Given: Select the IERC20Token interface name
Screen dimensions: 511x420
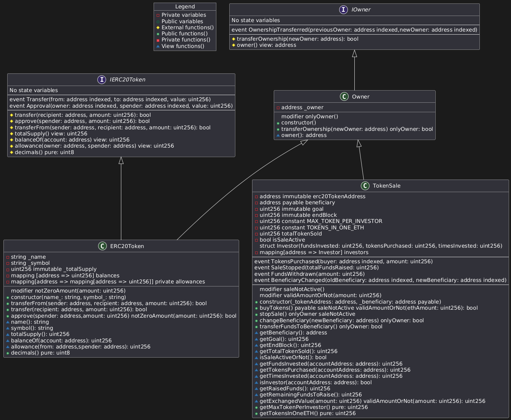Looking at the screenshot, I should point(127,80).
